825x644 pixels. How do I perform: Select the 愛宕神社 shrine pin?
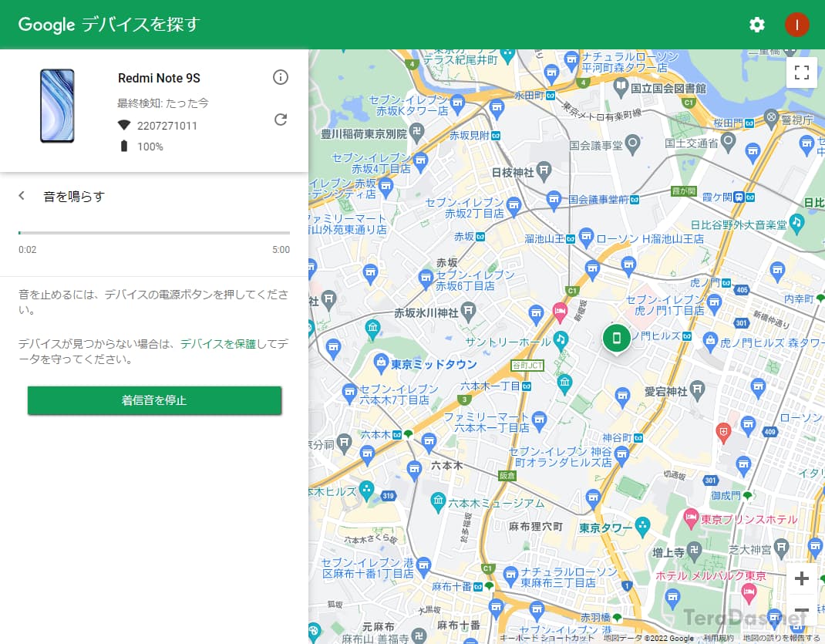[x=697, y=390]
